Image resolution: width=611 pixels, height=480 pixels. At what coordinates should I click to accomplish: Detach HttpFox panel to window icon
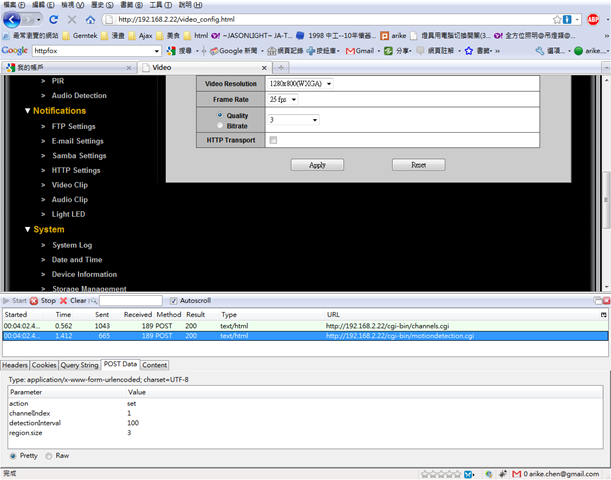point(598,300)
